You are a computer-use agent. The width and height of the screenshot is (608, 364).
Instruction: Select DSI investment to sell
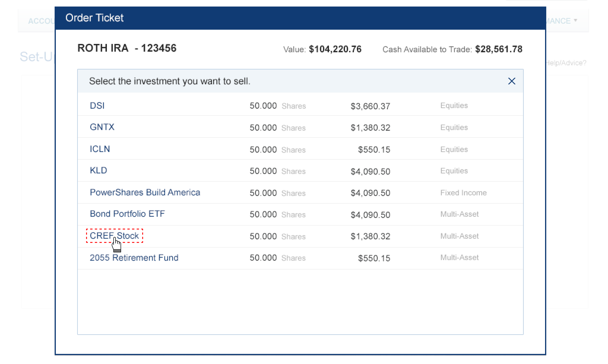pyautogui.click(x=97, y=106)
